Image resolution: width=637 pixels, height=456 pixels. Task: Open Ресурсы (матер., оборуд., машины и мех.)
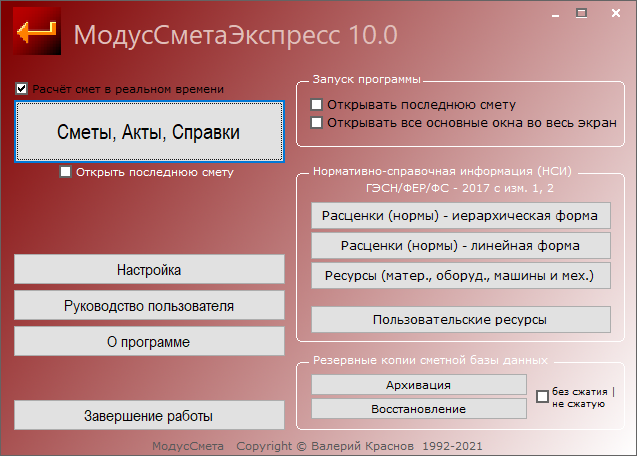(x=461, y=276)
